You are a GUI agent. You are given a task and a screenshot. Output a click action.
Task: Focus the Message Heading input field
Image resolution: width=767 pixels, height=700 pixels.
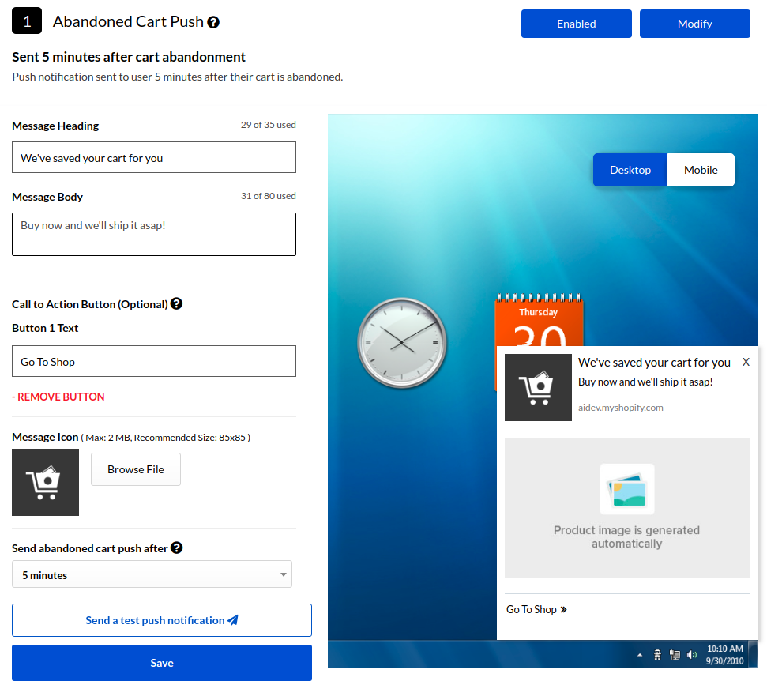[154, 157]
